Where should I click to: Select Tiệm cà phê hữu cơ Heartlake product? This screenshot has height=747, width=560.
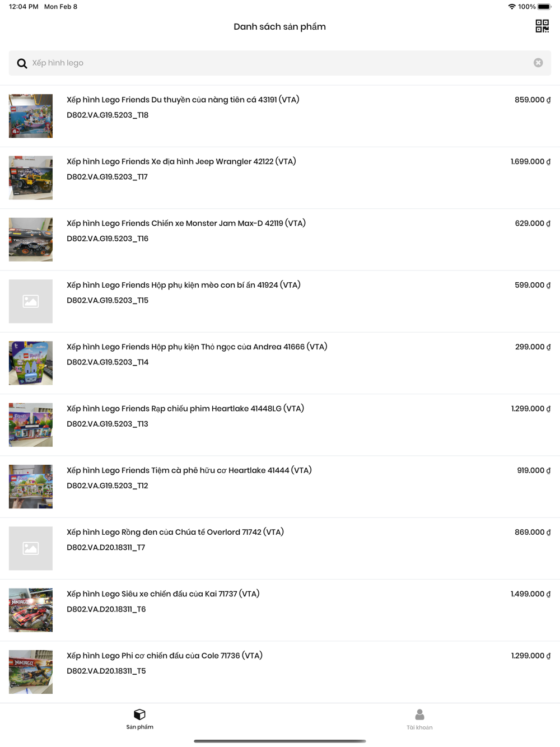pyautogui.click(x=280, y=487)
